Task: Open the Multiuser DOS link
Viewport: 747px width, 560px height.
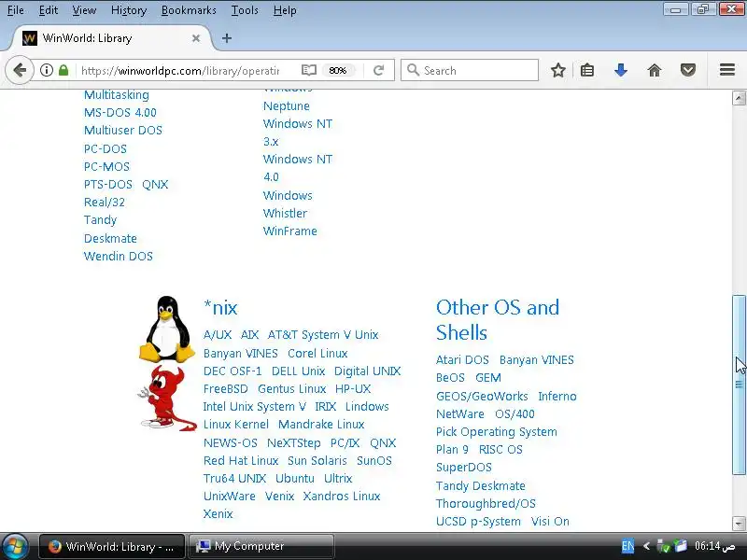Action: [x=123, y=130]
